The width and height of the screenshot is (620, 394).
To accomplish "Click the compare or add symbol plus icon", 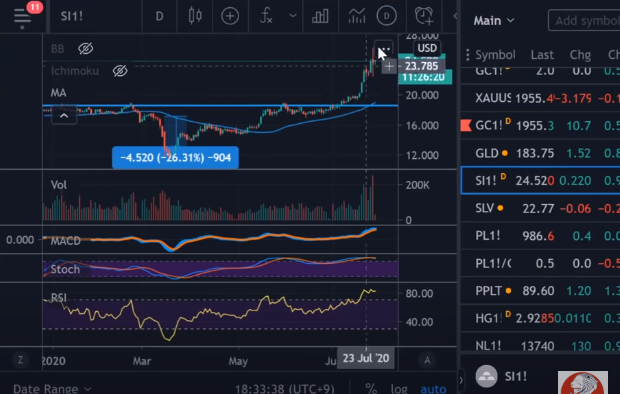I will [230, 16].
